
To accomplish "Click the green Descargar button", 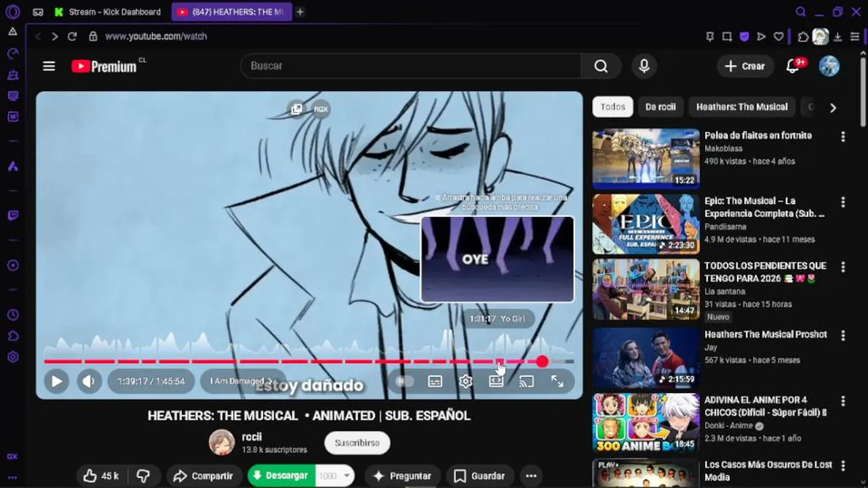I will (281, 476).
